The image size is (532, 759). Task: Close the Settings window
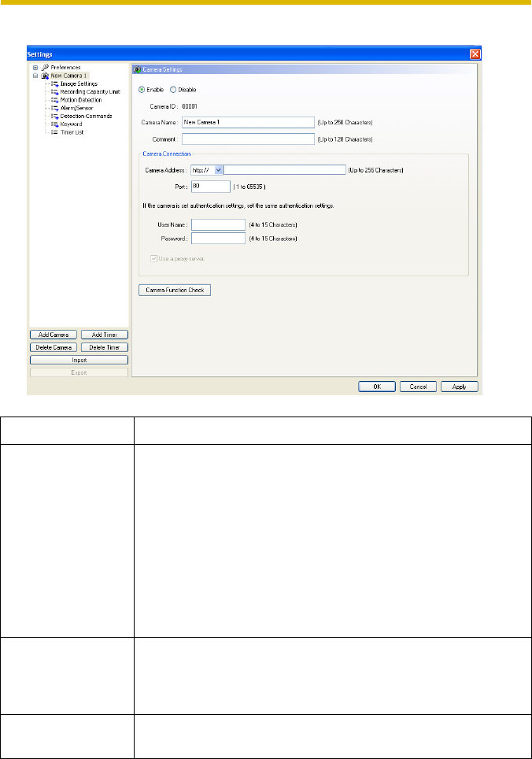475,54
